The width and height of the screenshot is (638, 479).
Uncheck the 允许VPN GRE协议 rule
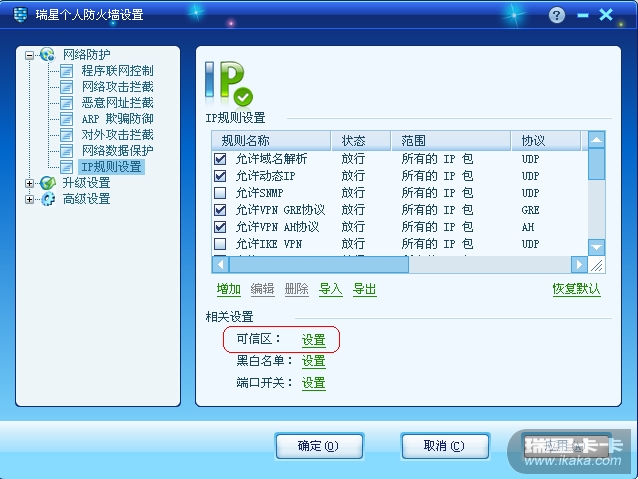(220, 210)
